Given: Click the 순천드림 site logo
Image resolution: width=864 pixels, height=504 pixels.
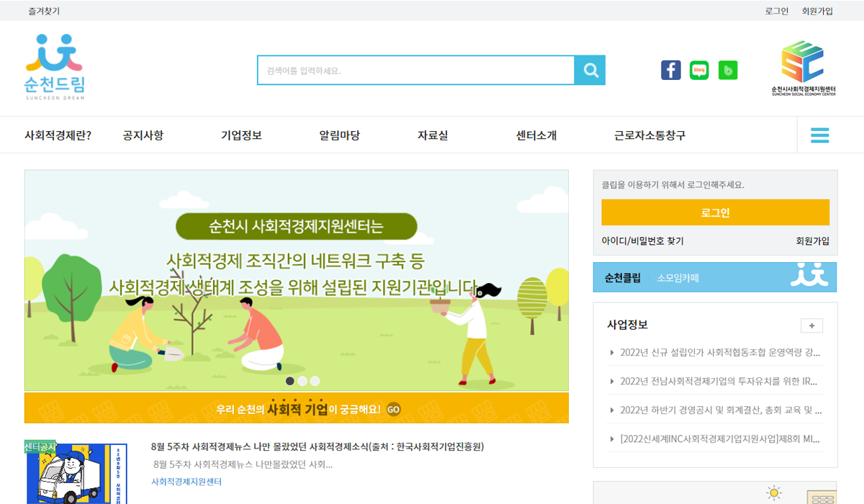Looking at the screenshot, I should (54, 65).
